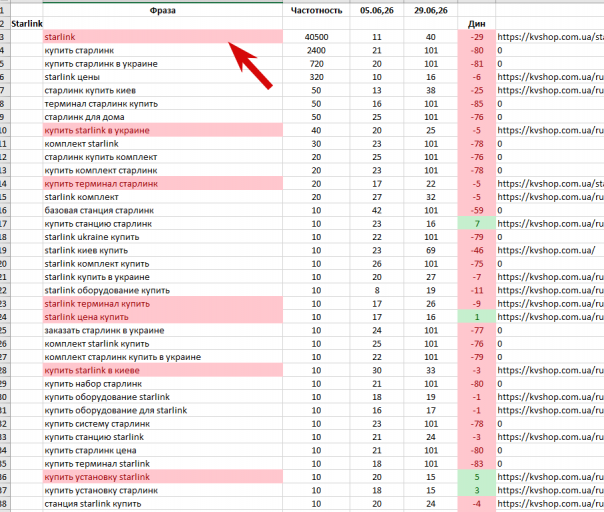Select cell 'купить старлинк'
Screen dimensions: 604x512
coord(163,50)
